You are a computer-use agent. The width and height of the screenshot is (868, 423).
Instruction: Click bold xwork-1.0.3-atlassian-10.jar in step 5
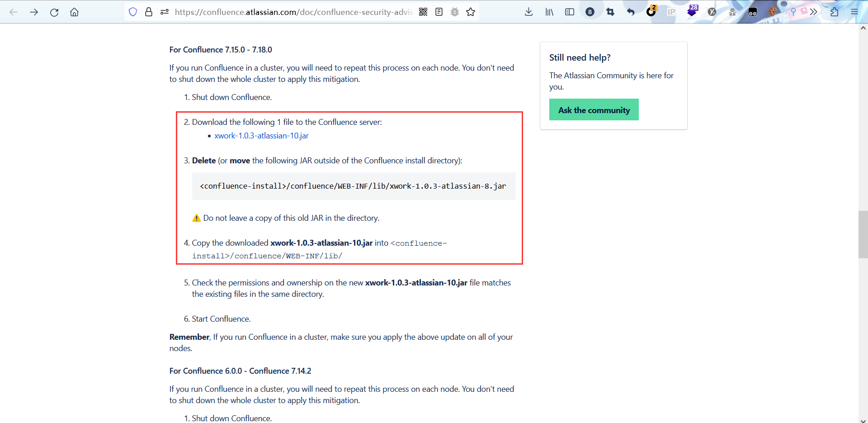(x=416, y=283)
